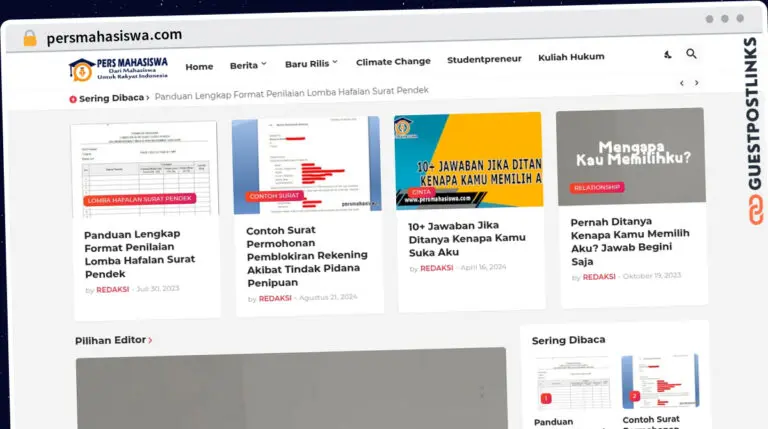768x429 pixels.
Task: Click the Pers Mahasiswa site logo
Action: click(x=119, y=69)
